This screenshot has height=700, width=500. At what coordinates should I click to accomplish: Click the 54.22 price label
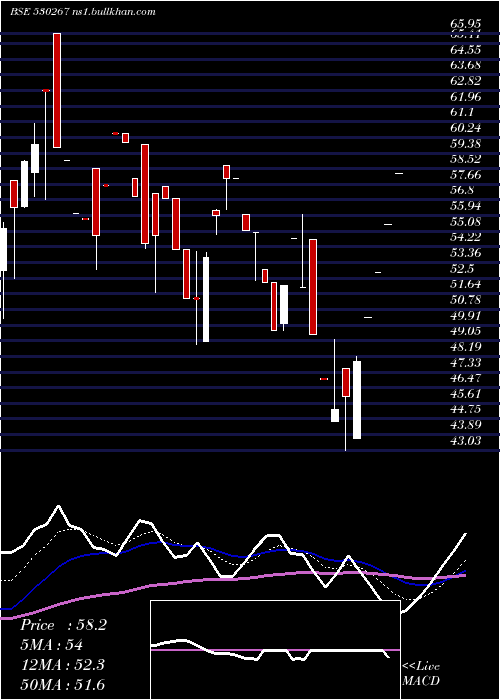click(x=466, y=238)
